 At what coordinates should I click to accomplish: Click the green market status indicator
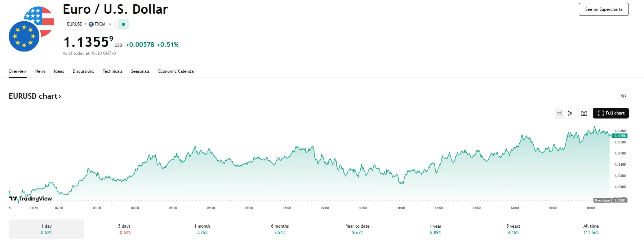click(x=123, y=24)
